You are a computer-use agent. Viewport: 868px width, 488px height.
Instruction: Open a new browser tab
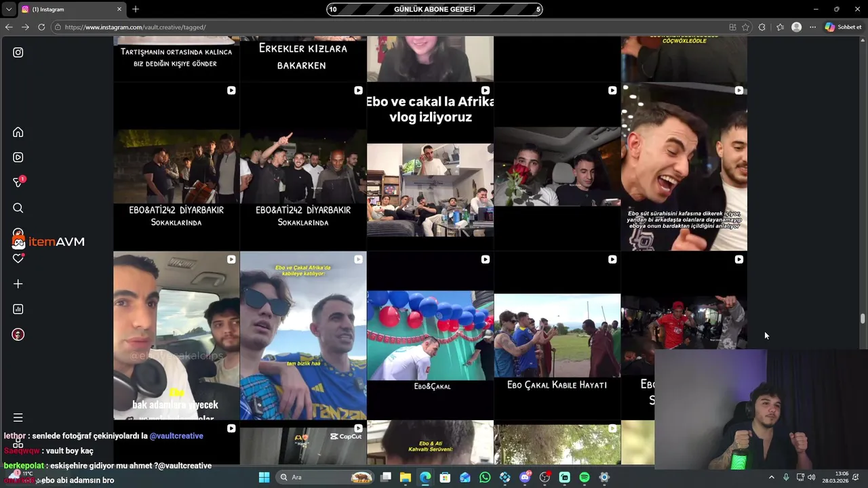[x=136, y=9]
